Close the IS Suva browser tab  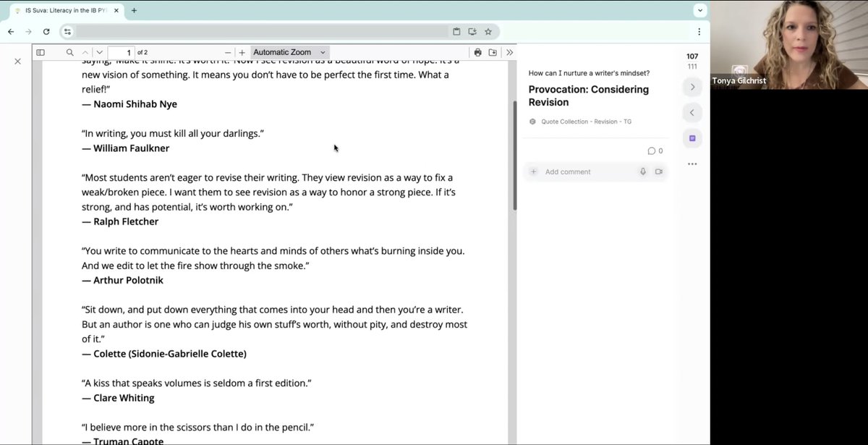click(x=116, y=11)
